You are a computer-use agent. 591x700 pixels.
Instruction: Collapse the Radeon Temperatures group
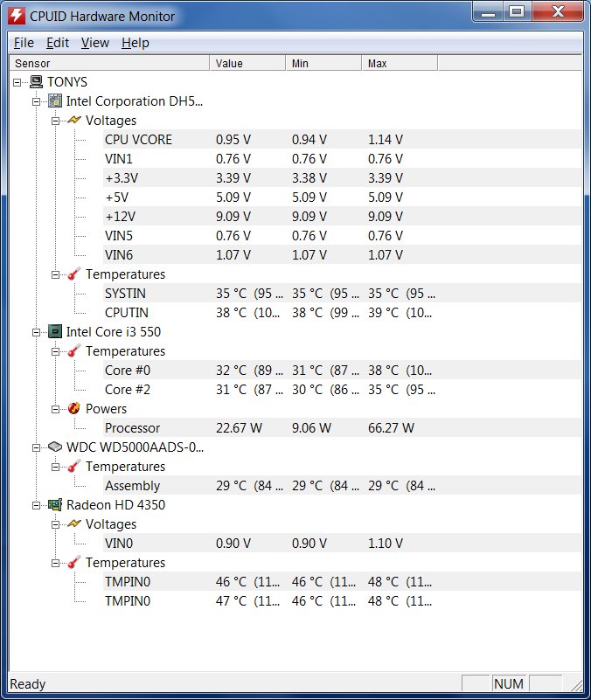coord(55,563)
